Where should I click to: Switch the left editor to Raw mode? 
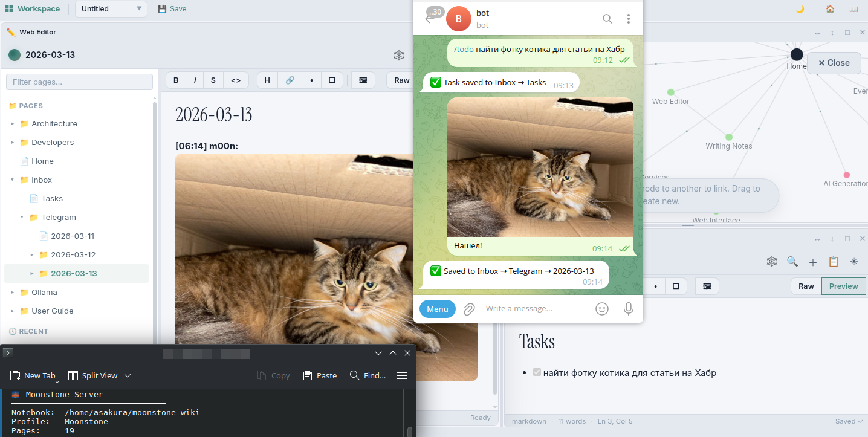click(x=401, y=80)
